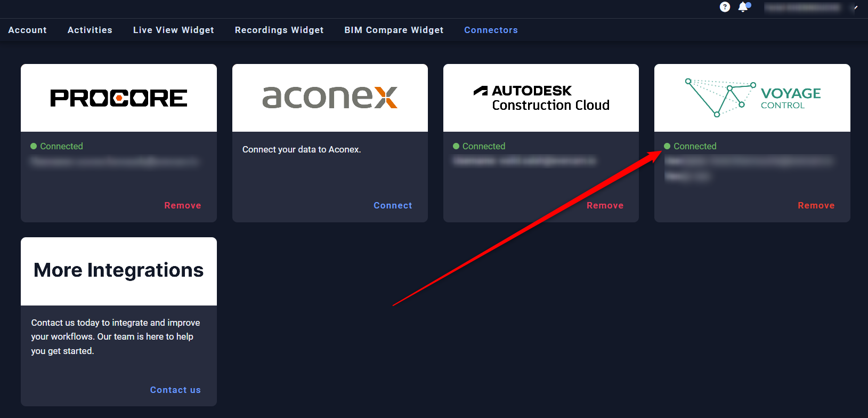Click the Procore logo
Viewport: 868px width, 418px height.
[119, 98]
